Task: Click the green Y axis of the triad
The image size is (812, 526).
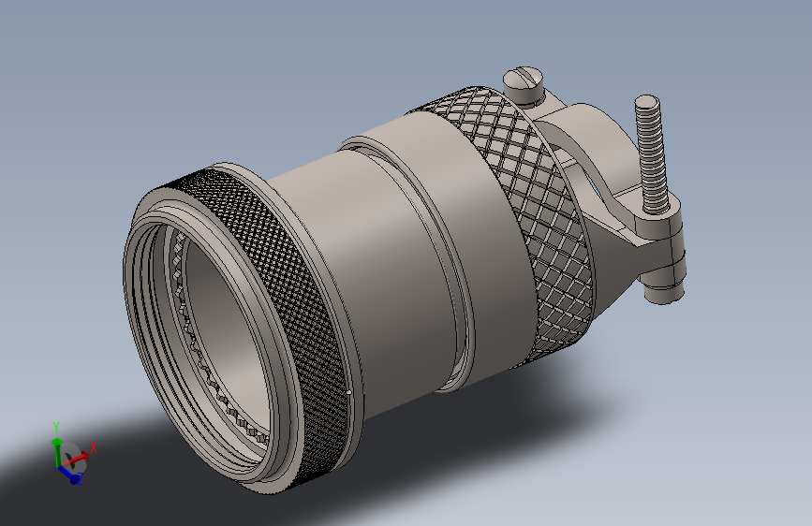Action: coord(56,451)
